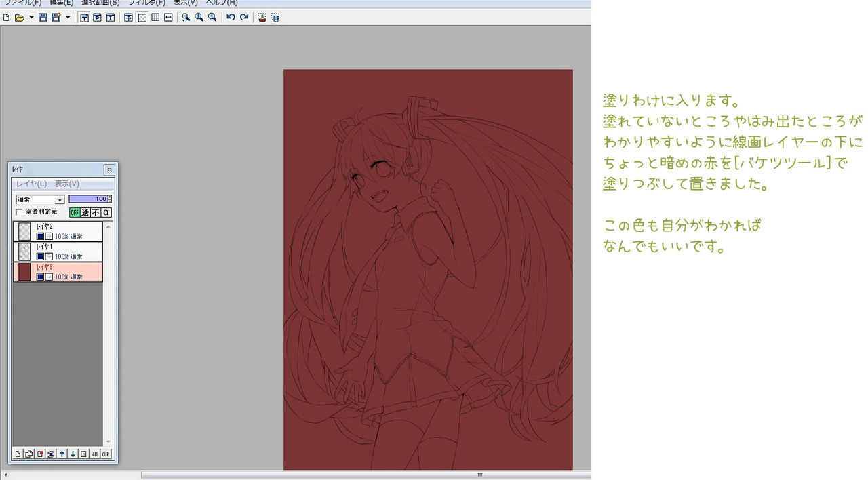
Task: Open レイヤ(L) menu in layer panel
Action: (x=31, y=184)
